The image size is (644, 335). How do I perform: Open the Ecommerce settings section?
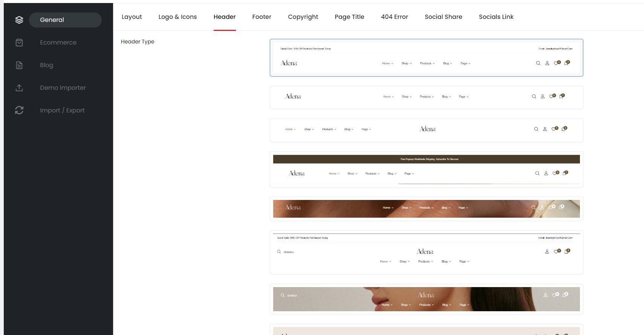point(58,43)
